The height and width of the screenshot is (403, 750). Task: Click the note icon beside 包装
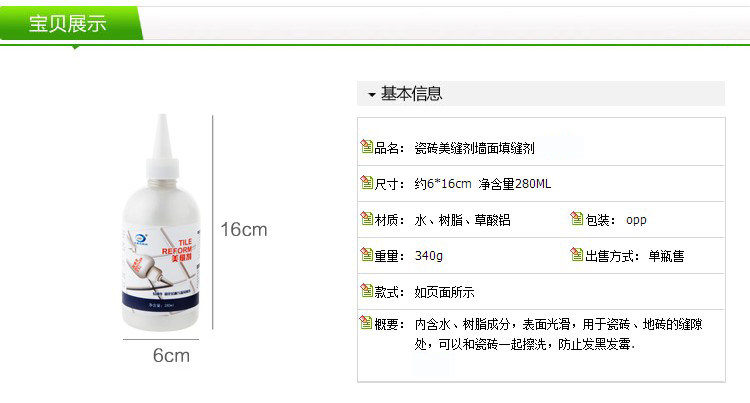(x=577, y=218)
